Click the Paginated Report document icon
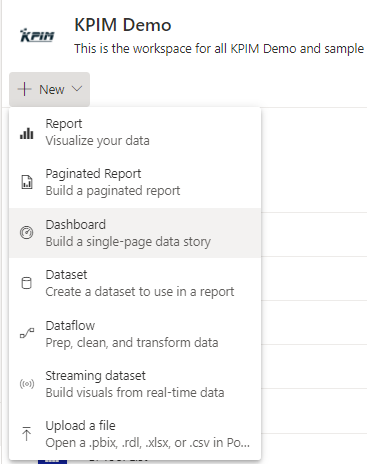Image resolution: width=367 pixels, height=464 pixels. 27,182
